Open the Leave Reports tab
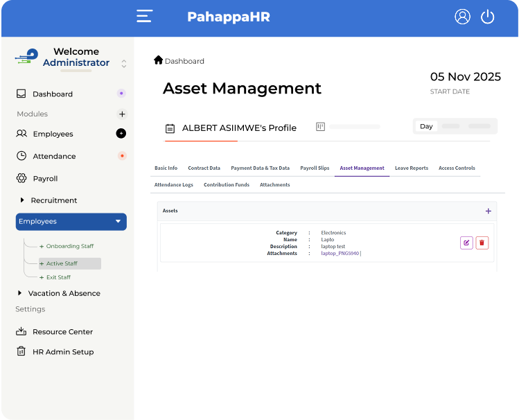519x420 pixels. (411, 168)
